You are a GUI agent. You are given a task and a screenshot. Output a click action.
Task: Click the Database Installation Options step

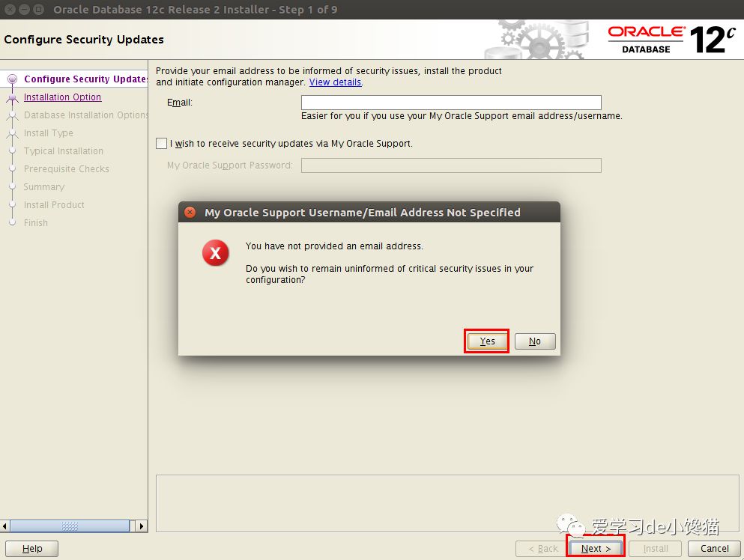(86, 115)
